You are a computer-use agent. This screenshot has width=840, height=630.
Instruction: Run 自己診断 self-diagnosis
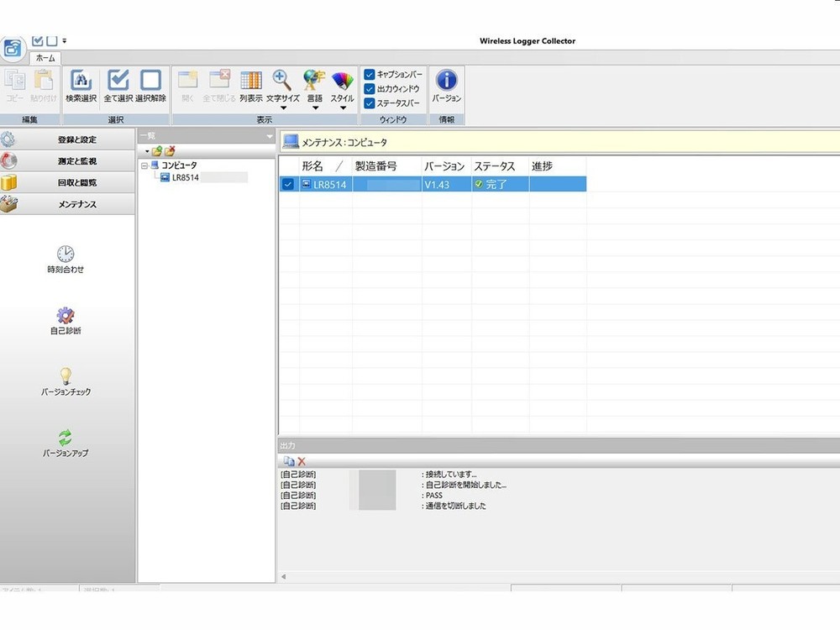(x=66, y=316)
